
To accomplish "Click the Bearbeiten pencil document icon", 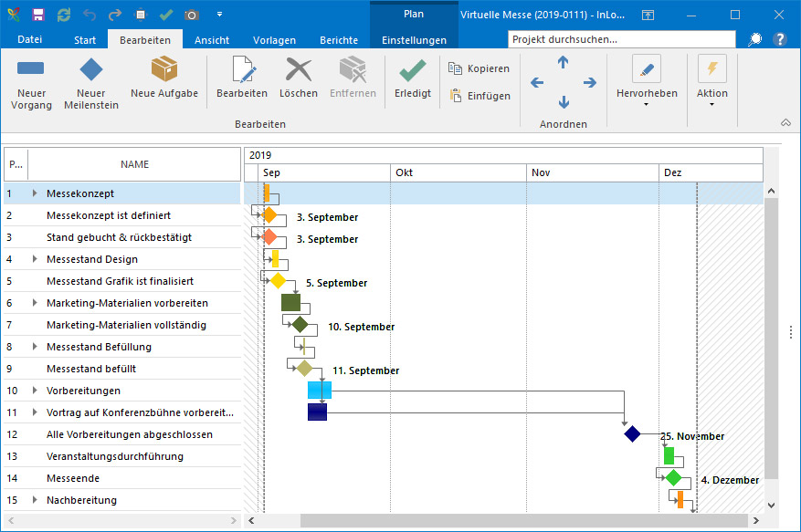I will click(x=243, y=69).
